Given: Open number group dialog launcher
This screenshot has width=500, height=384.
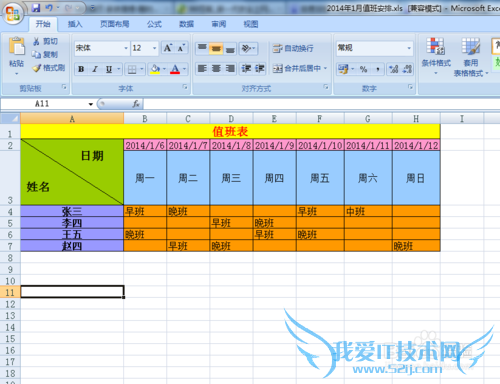Looking at the screenshot, I should click(410, 87).
